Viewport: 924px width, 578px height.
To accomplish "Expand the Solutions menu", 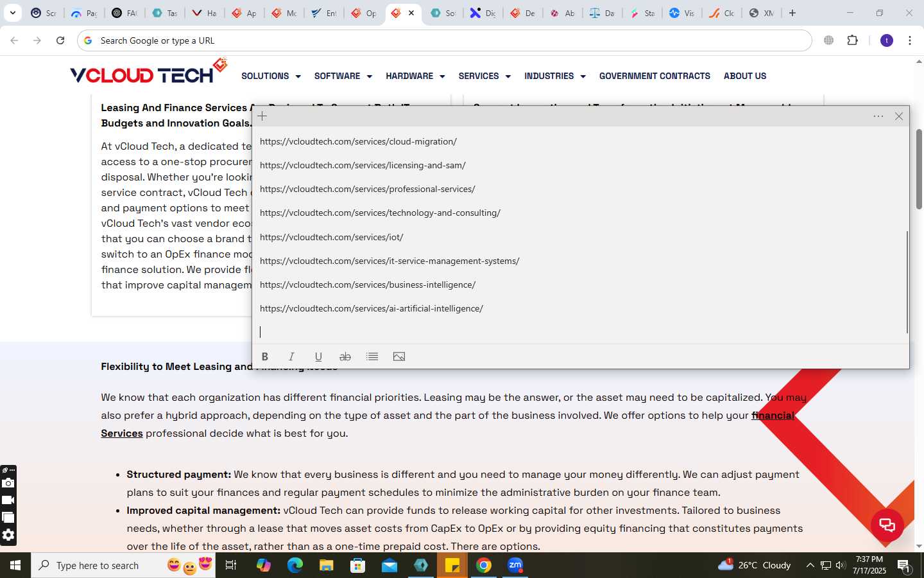I will tap(271, 76).
